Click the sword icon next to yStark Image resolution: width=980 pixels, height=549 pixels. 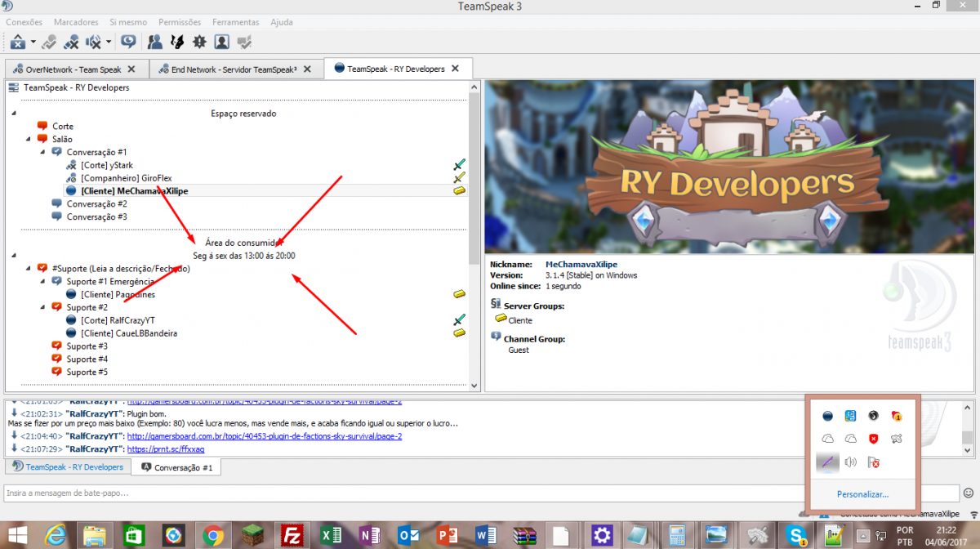click(x=459, y=165)
